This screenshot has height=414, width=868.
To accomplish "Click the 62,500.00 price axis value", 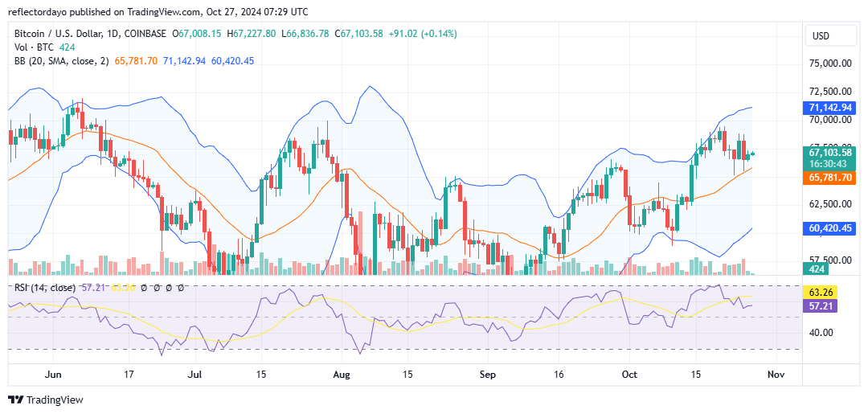I will (830, 203).
